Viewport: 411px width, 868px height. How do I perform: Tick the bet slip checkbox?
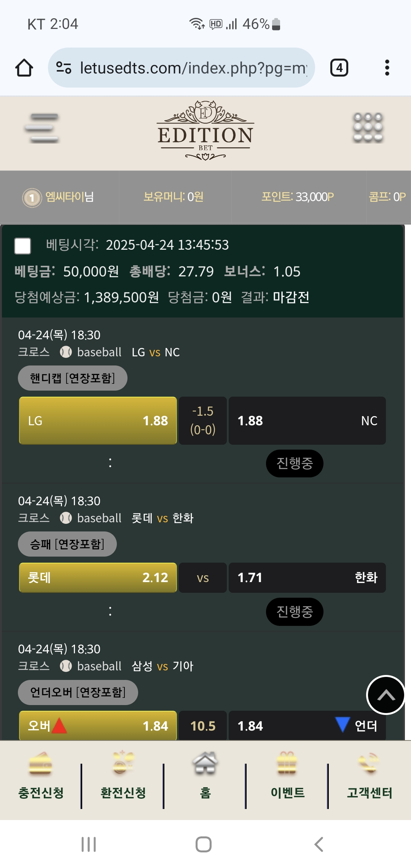[x=22, y=246]
